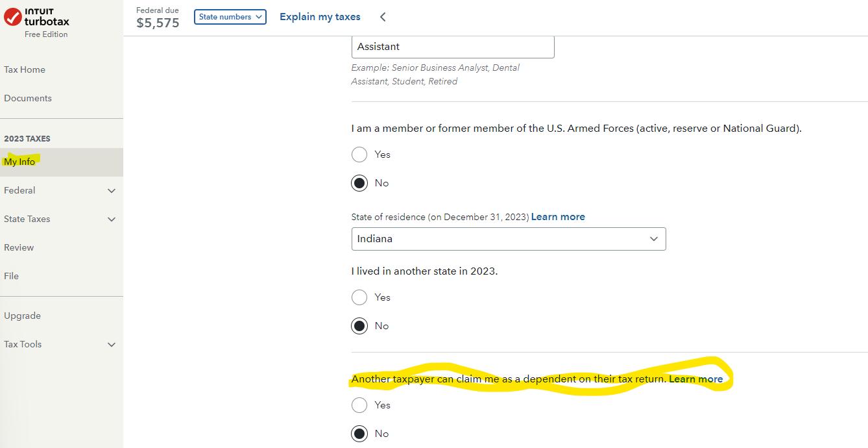Select No for lived in another state
868x448 pixels.
coord(359,326)
